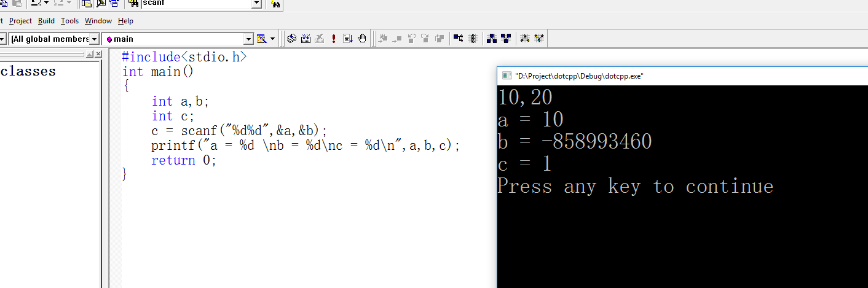Click the Workspace window toolbar icon

click(x=87, y=4)
